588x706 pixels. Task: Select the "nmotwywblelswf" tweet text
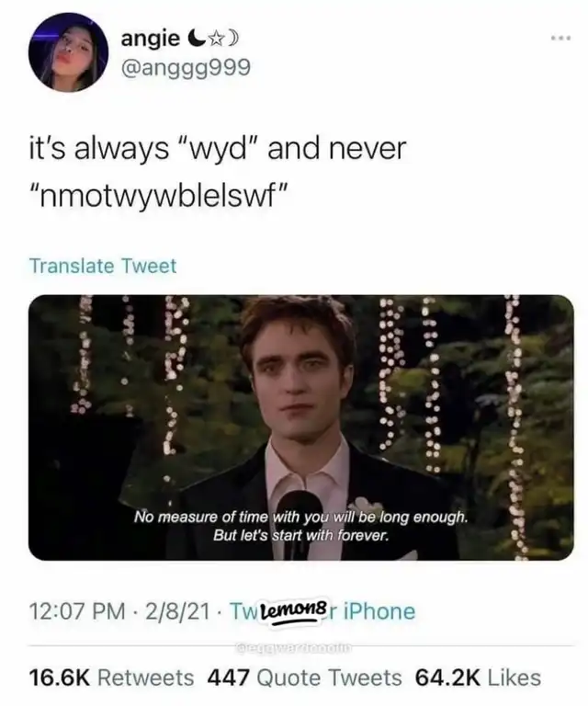click(x=157, y=197)
